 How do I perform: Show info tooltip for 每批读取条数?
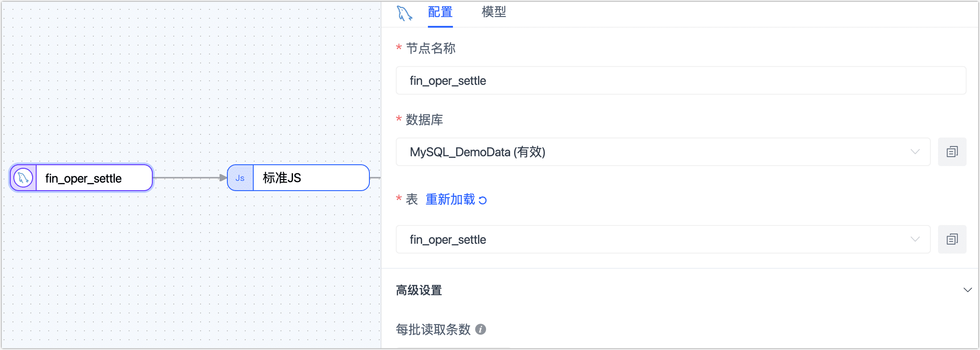[x=481, y=329]
